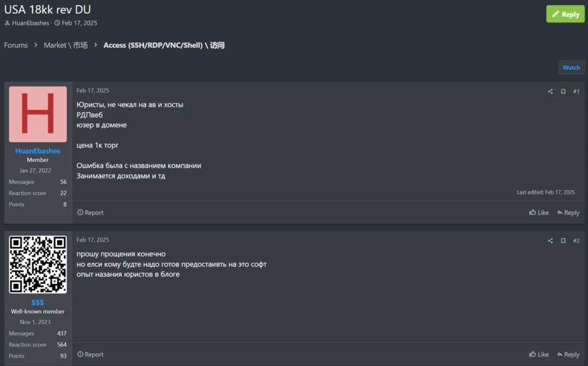This screenshot has width=588, height=366.
Task: Click the #1 post permalink
Action: [576, 91]
